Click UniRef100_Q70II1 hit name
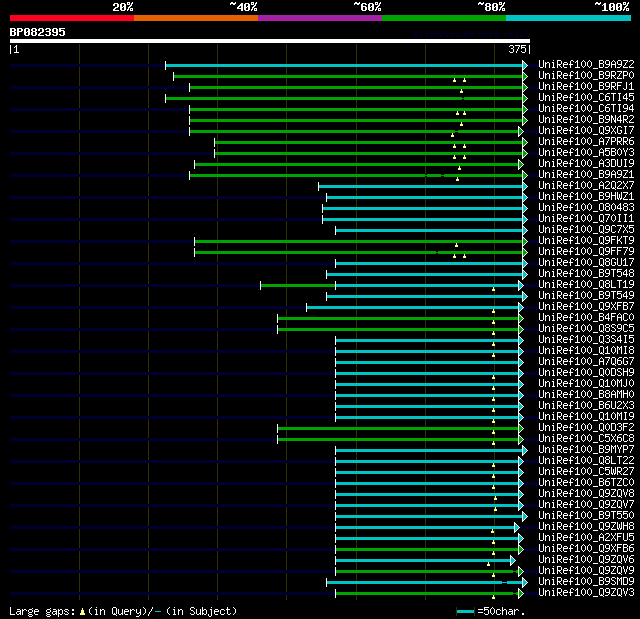The height and width of the screenshot is (619, 640). click(x=586, y=219)
